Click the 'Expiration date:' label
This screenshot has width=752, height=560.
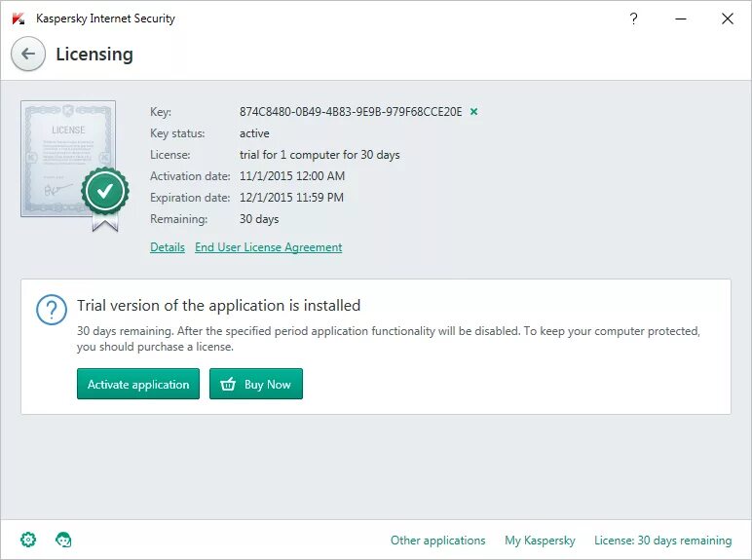click(190, 198)
